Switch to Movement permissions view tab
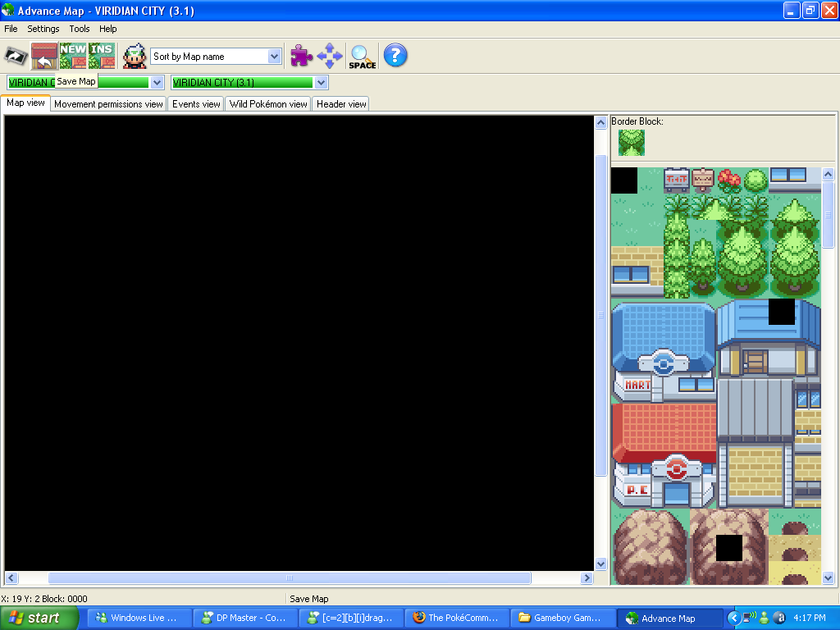Image resolution: width=840 pixels, height=630 pixels. click(x=108, y=104)
